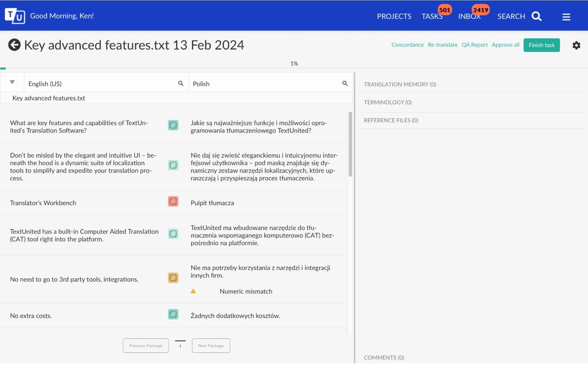Open the QA Report
This screenshot has height=365, width=588.
tap(474, 45)
